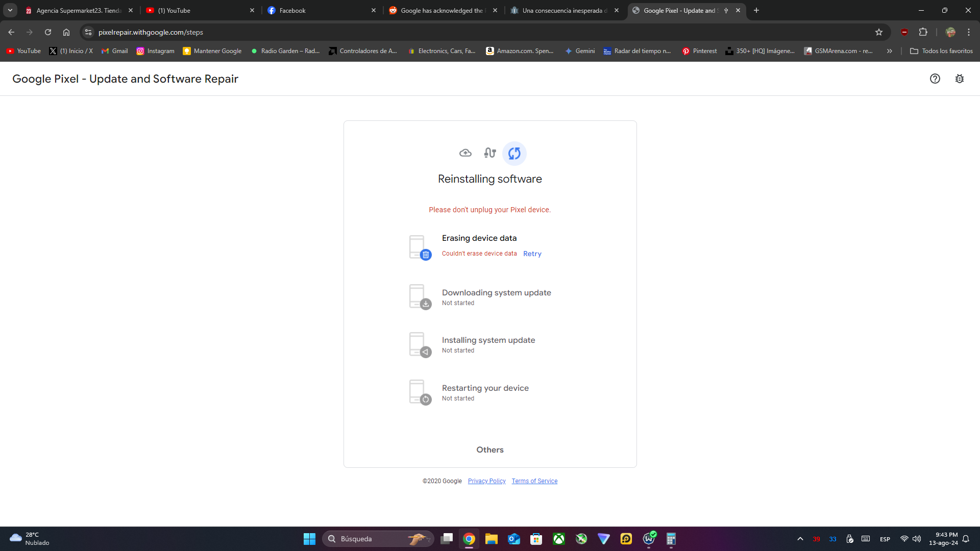Click the reload page button
This screenshot has width=980, height=551.
[48, 32]
